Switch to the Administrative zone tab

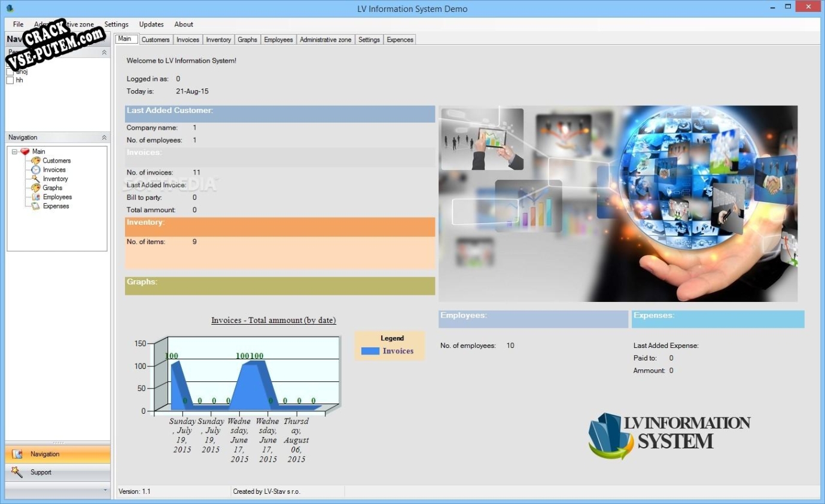(325, 39)
